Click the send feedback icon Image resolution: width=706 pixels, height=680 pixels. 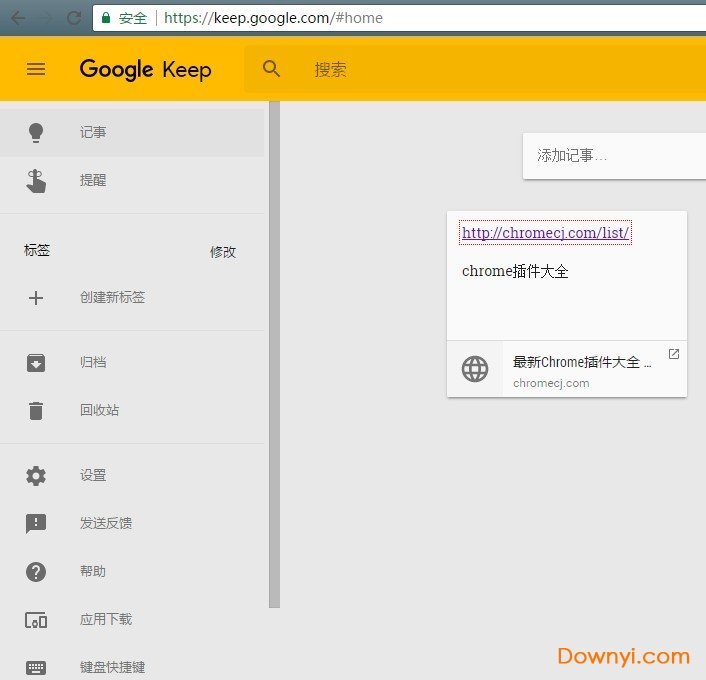click(36, 523)
